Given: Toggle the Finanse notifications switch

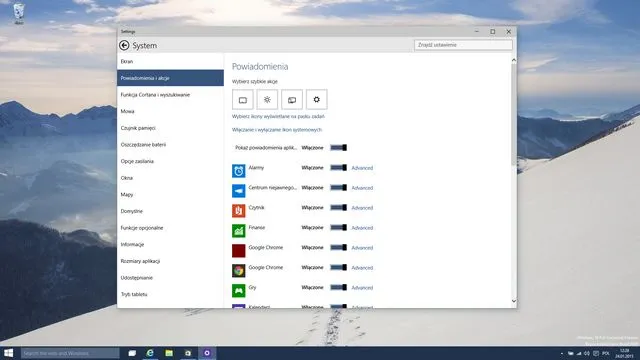Looking at the screenshot, I should [x=338, y=228].
